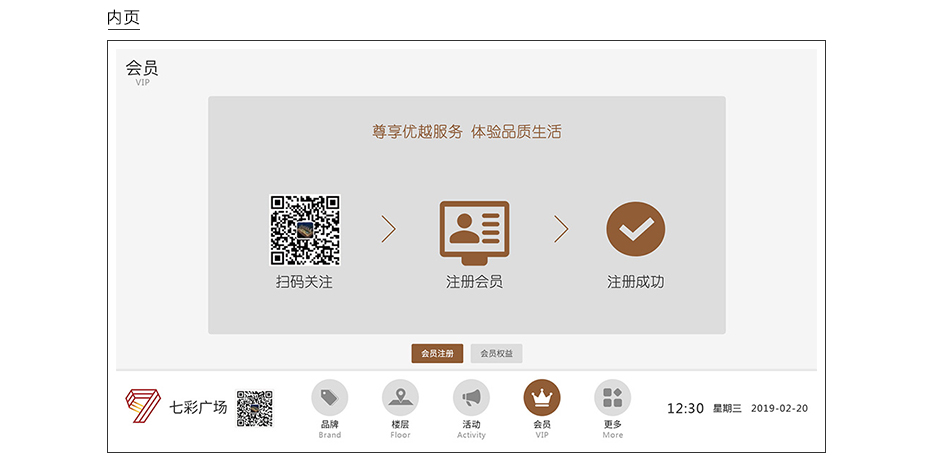Open the Activity (活动) megaphone icon
The width and height of the screenshot is (942, 464).
471,398
